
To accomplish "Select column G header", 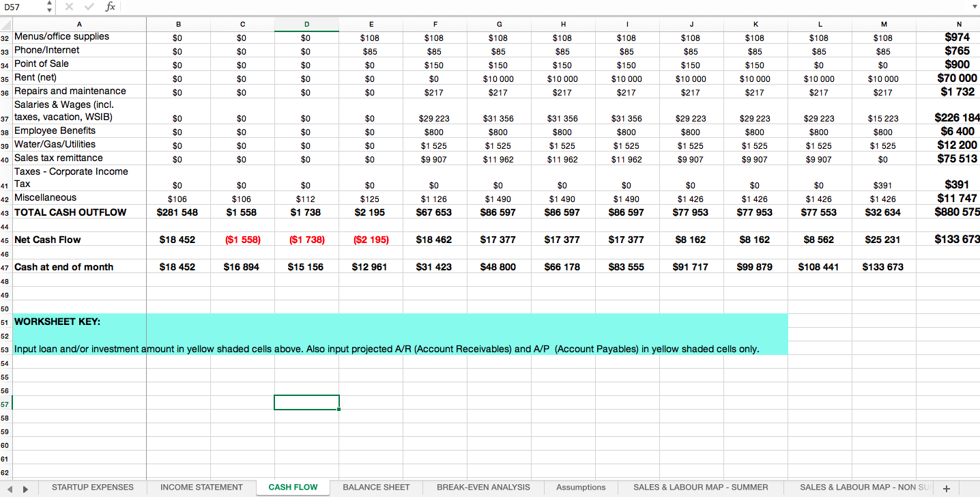I will click(499, 24).
